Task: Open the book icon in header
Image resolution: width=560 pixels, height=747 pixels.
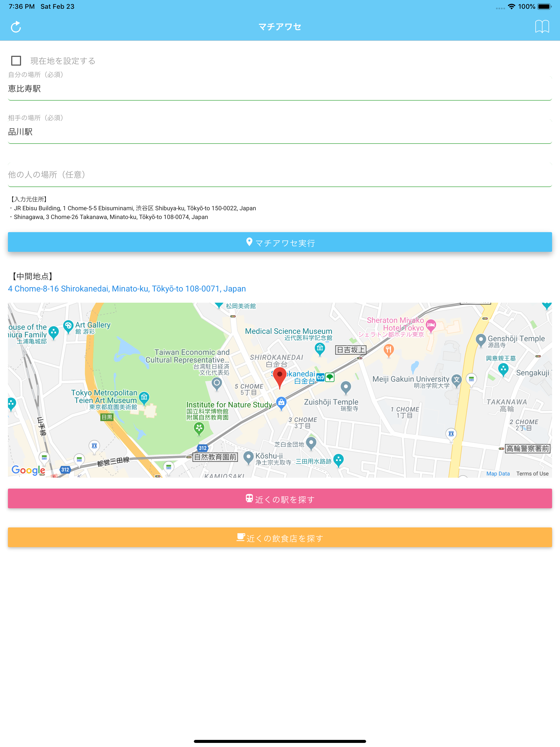Action: (542, 27)
